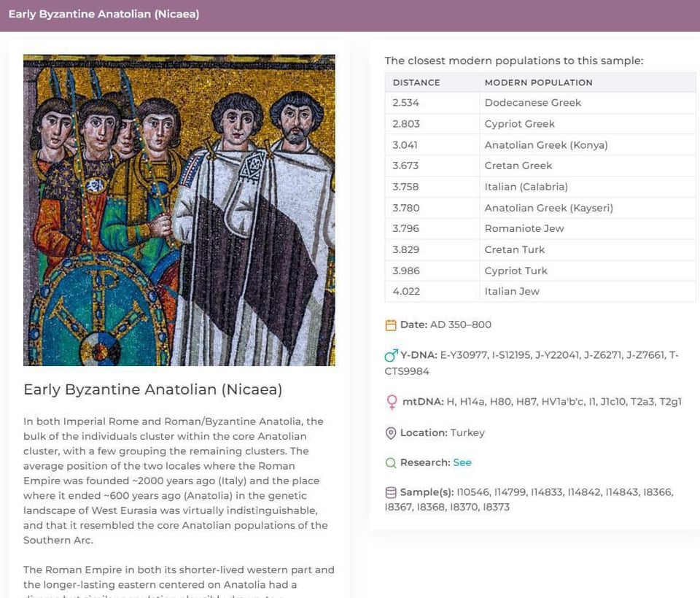Click the Italian (Calabria) entry
This screenshot has width=700, height=598.
coord(526,187)
